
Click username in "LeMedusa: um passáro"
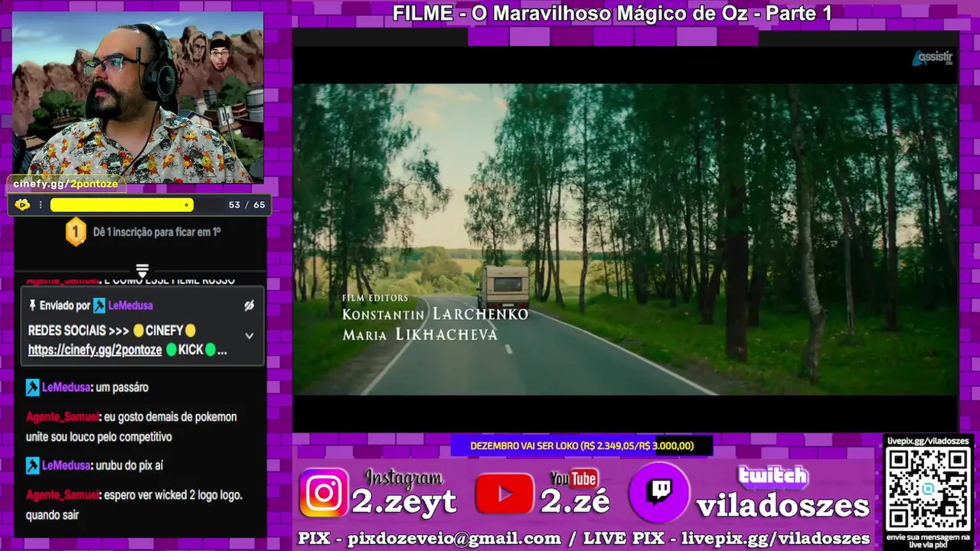(x=66, y=387)
